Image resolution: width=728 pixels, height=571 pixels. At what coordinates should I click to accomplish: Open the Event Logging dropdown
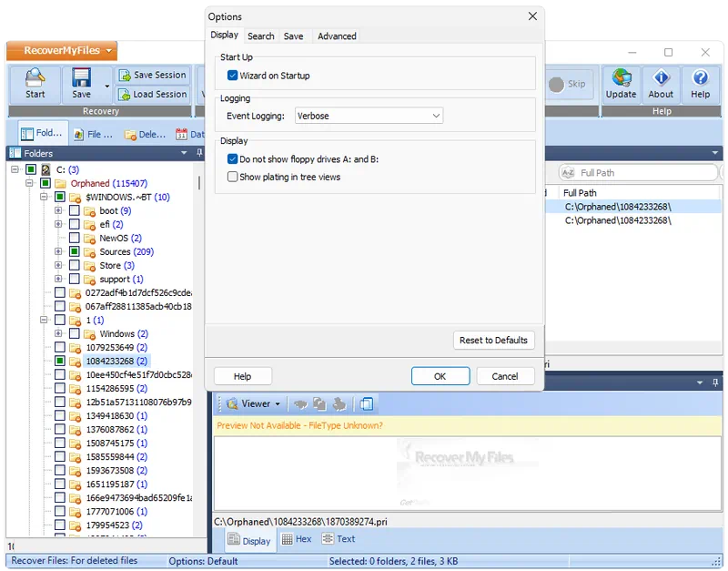coord(369,116)
